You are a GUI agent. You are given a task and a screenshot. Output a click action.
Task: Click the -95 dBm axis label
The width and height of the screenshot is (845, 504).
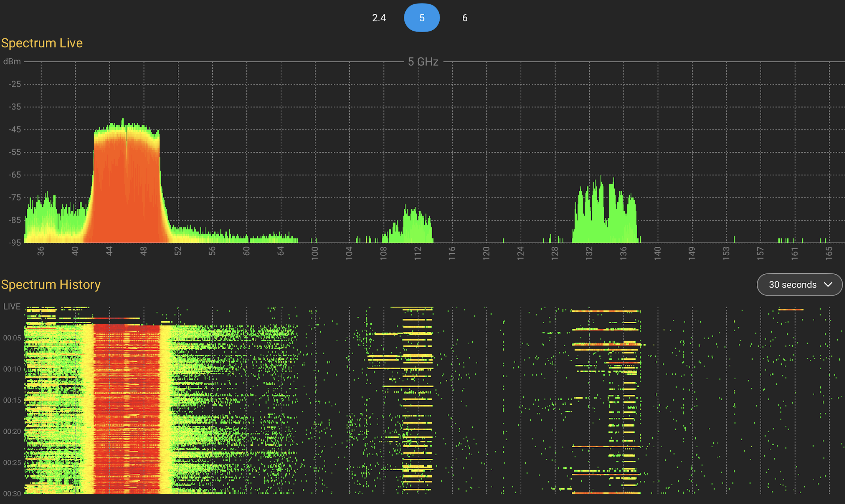coord(15,243)
